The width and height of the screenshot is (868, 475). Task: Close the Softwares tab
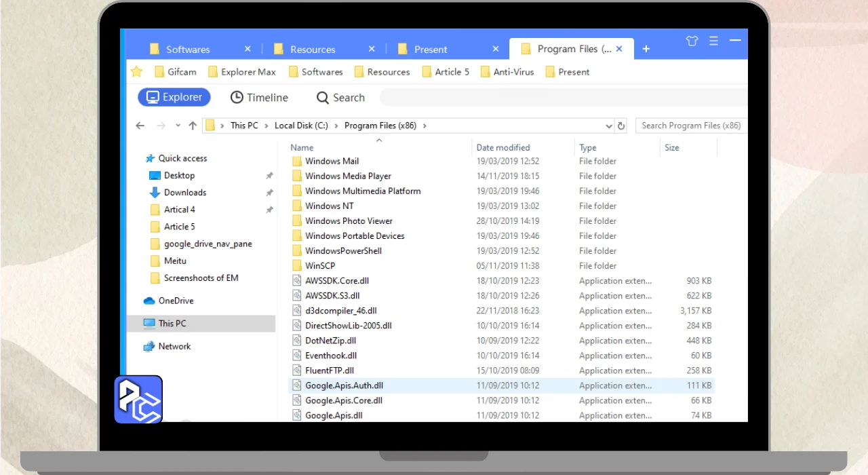point(248,49)
